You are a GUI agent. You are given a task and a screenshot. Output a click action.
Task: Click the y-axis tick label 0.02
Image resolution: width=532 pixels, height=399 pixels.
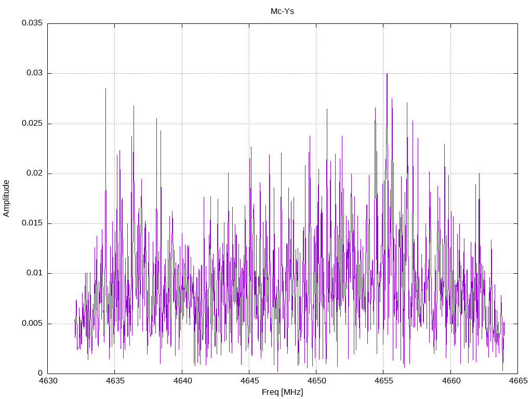[35, 173]
